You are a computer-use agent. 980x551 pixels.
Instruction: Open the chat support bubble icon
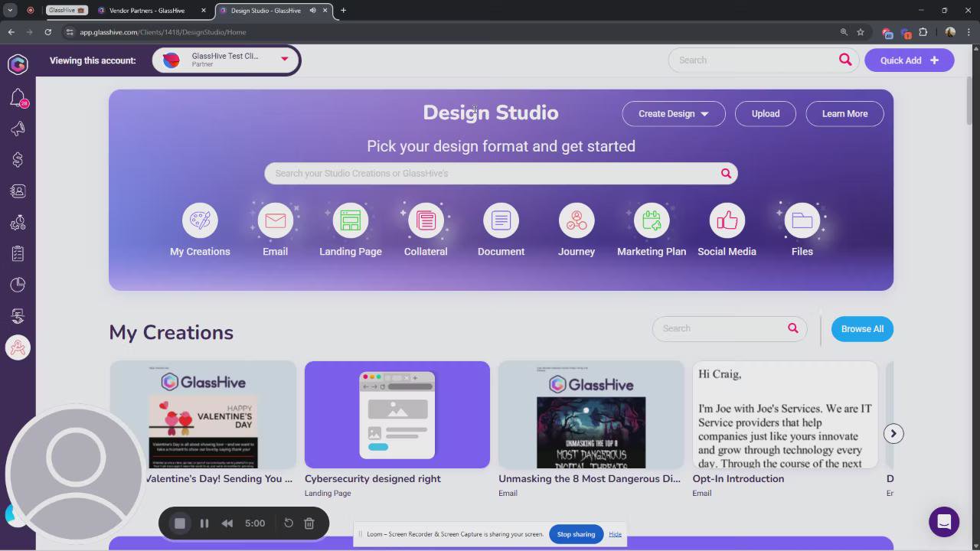tap(944, 522)
